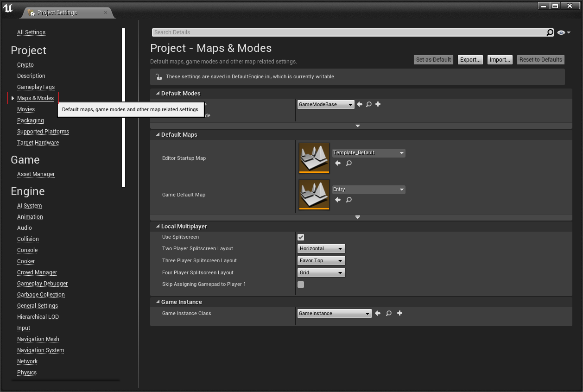Open Animation settings

tap(30, 217)
